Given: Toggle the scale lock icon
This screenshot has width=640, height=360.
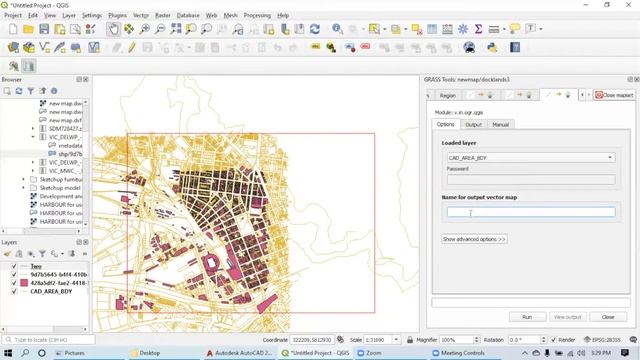Looking at the screenshot, I should (x=409, y=340).
